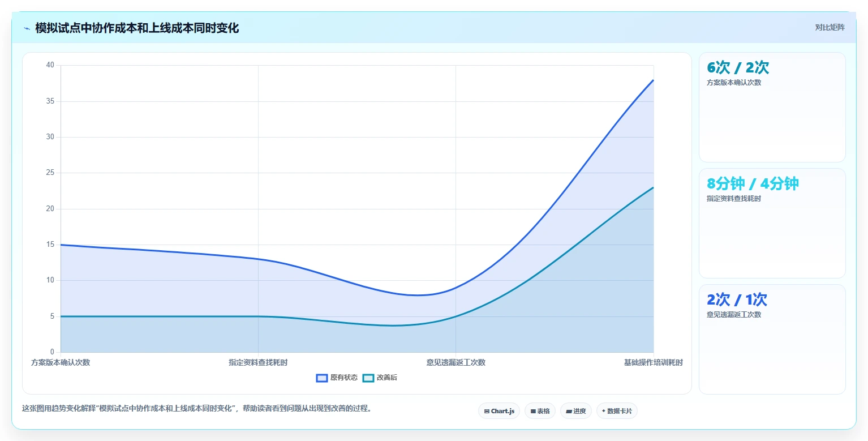Screen dimensions: 868x441
Task: Click the 改善后 line endpoint at 基础操作培训耗时
Action: pyautogui.click(x=654, y=187)
